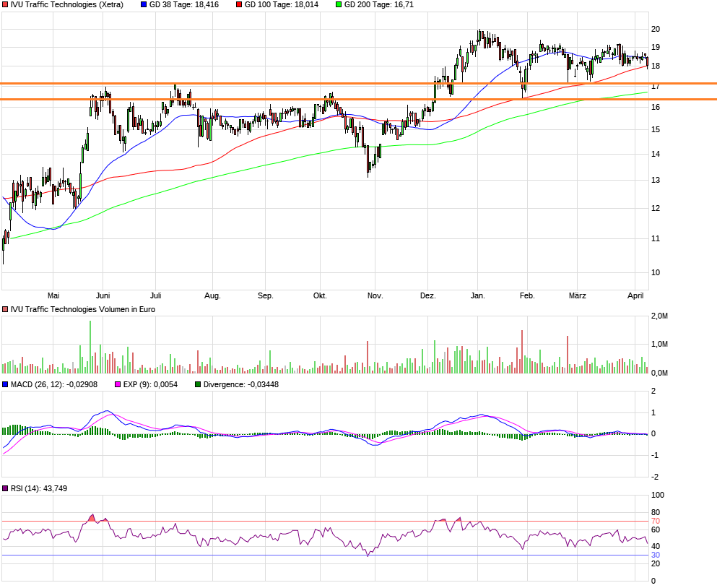Click the volume axis value 2,0M
Image resolution: width=717 pixels, height=588 pixels.
coord(659,316)
